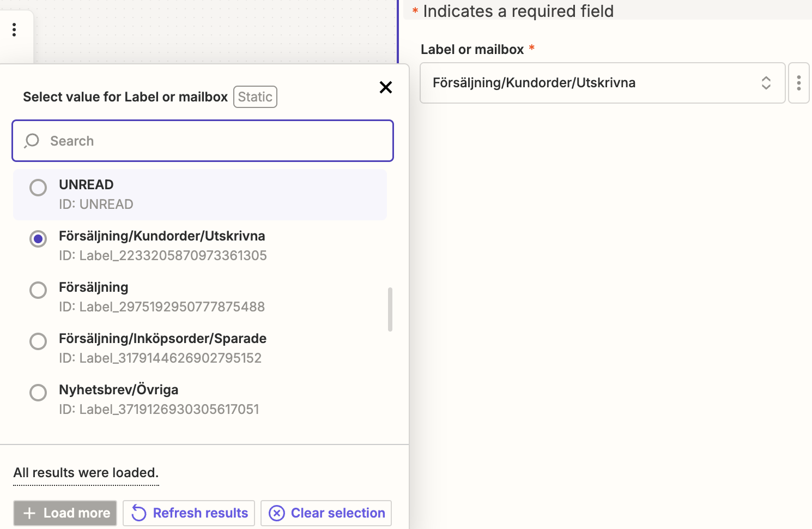The width and height of the screenshot is (812, 529).
Task: Click the 'ID: Label_2975192950777875488' text
Action: point(162,307)
